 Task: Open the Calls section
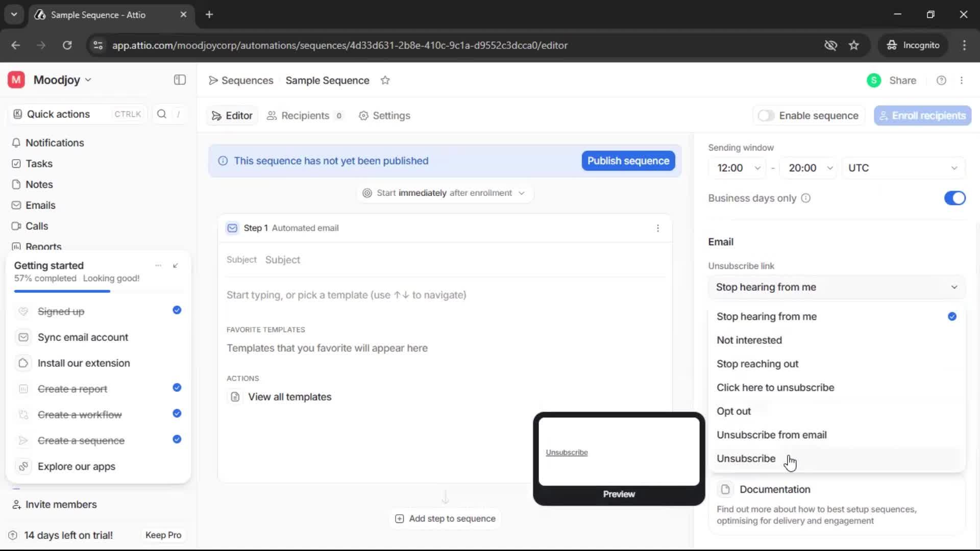coord(36,226)
